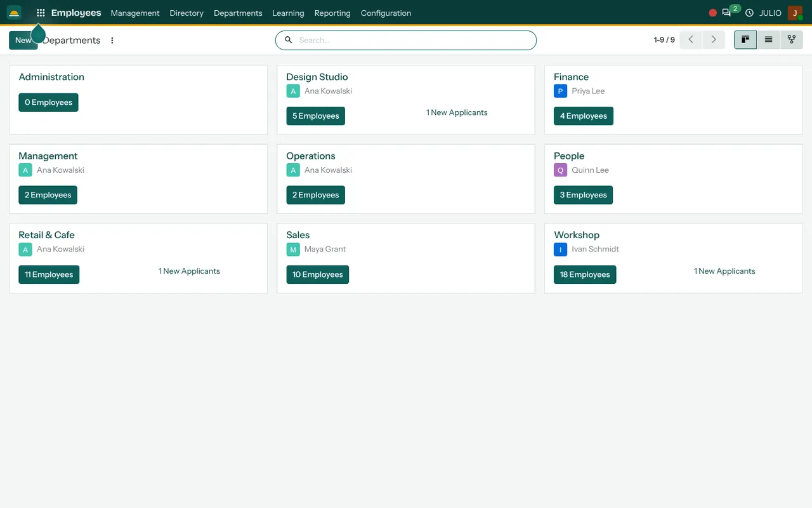Open 10 Employees in Sales
The height and width of the screenshot is (508, 812).
click(318, 274)
